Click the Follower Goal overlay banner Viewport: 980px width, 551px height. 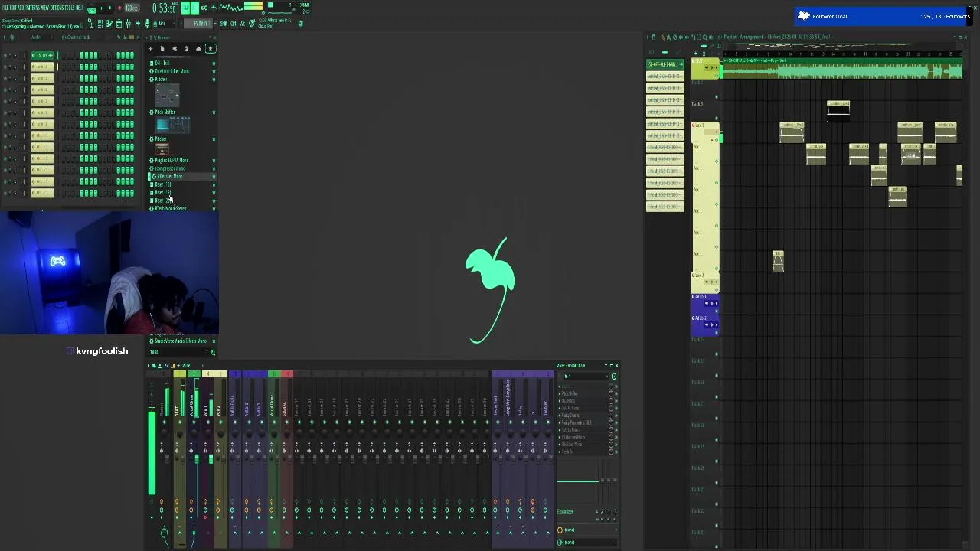pos(882,16)
